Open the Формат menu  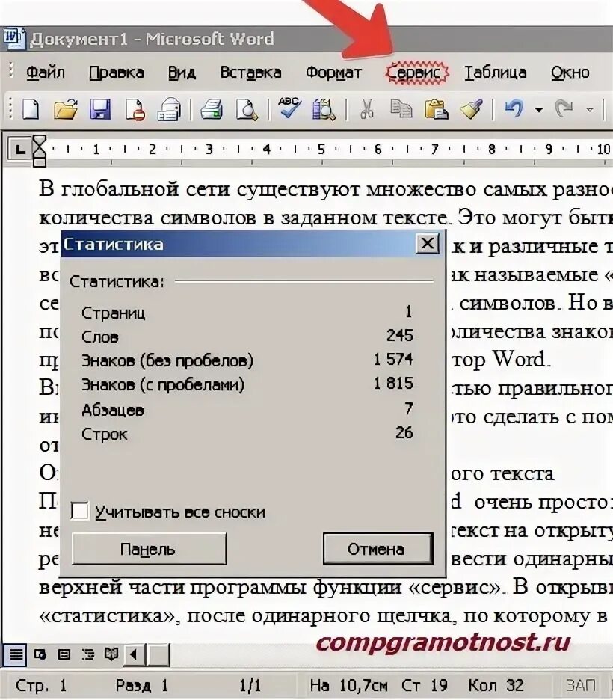point(333,73)
